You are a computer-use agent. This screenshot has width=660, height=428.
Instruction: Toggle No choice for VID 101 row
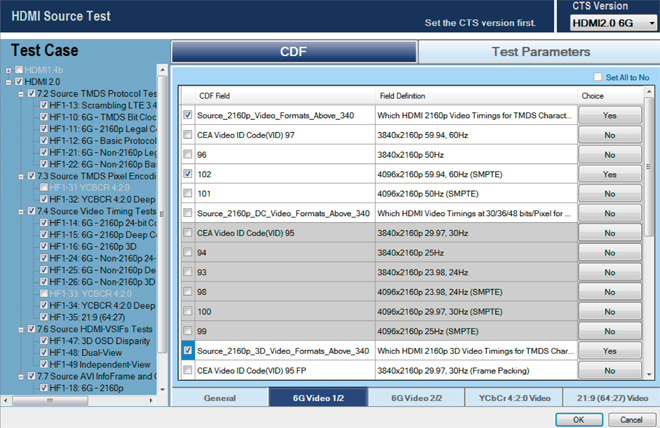tap(610, 194)
